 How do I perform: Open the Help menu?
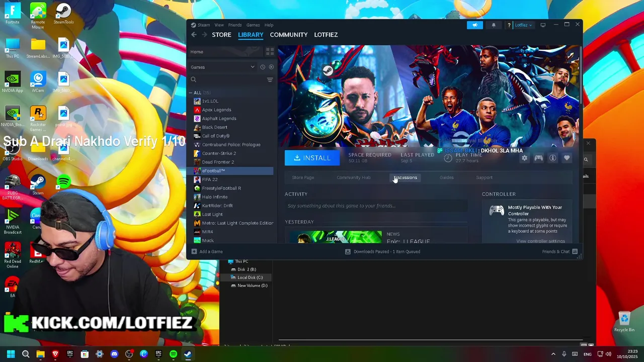click(269, 25)
